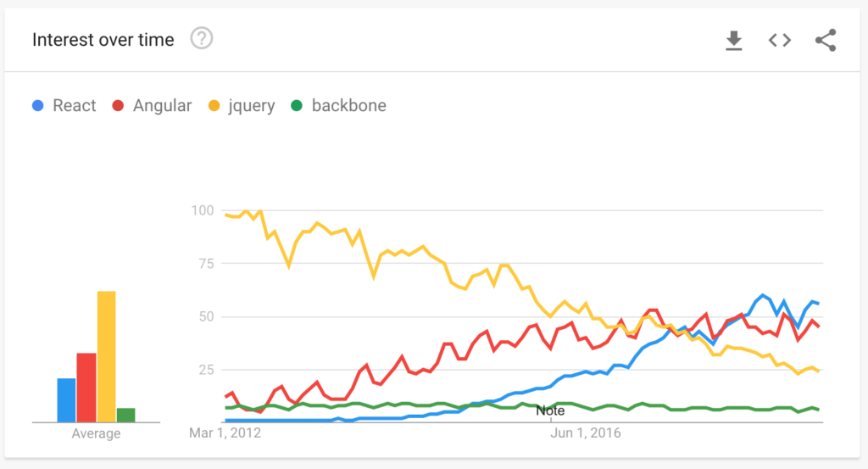Click the Jun 1, 2016 axis label

[x=585, y=433]
